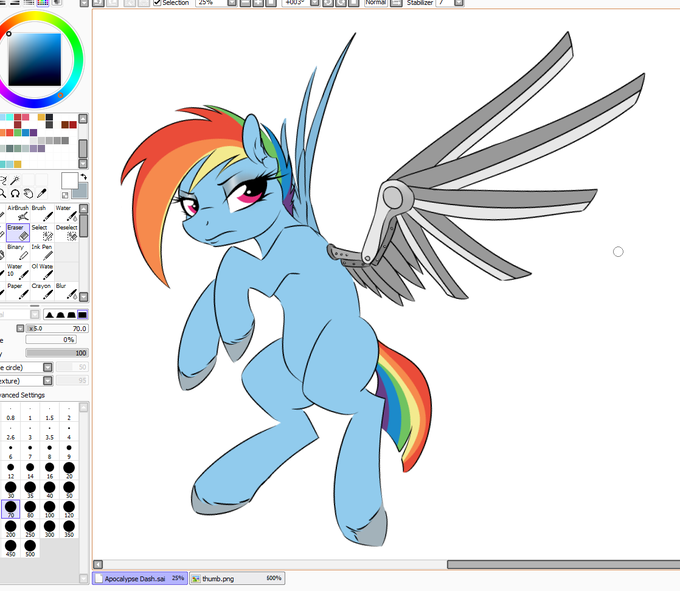680x591 pixels.
Task: Select the AirBrush tool
Action: click(x=18, y=213)
